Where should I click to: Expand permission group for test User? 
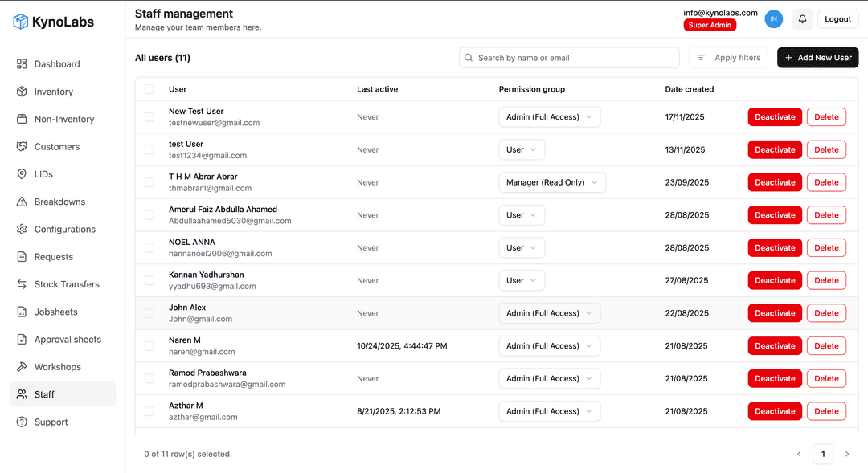point(522,150)
